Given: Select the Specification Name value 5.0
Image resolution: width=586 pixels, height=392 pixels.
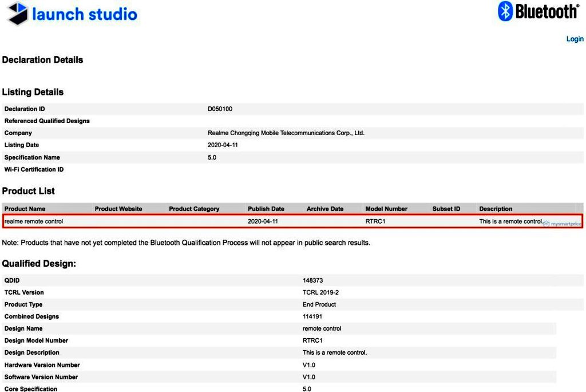Looking at the screenshot, I should coord(212,157).
